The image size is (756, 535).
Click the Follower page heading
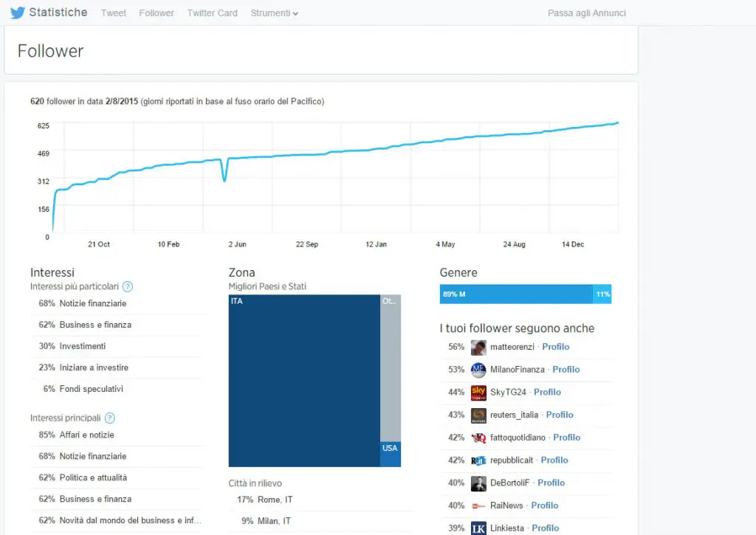[x=51, y=51]
